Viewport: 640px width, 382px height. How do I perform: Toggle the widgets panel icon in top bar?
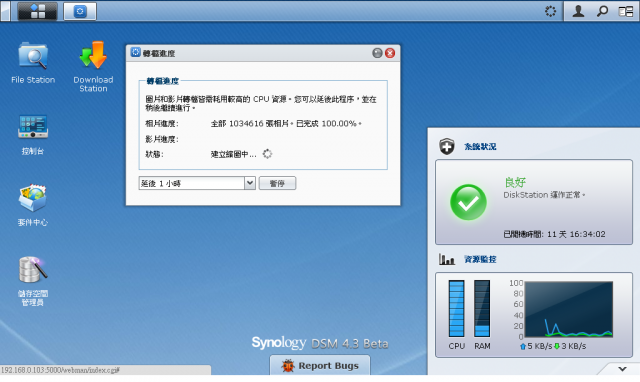click(626, 11)
